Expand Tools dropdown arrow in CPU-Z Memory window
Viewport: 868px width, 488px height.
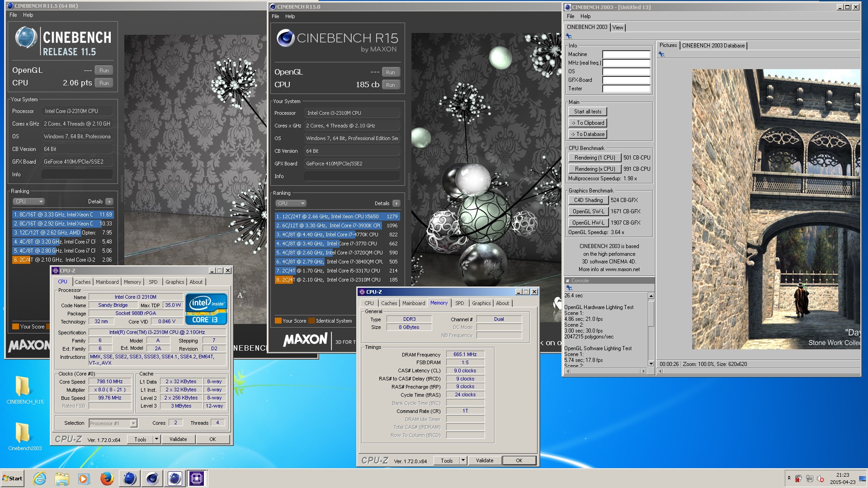pos(463,460)
